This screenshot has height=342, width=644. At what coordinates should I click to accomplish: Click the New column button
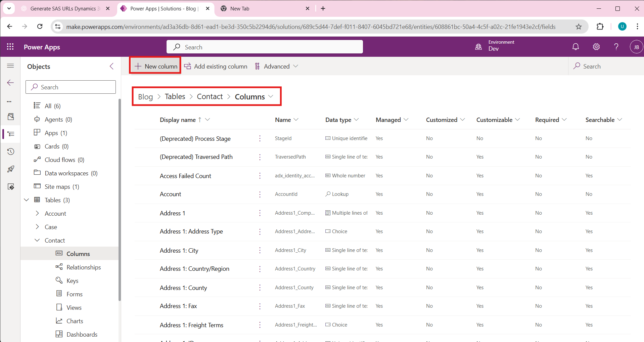pyautogui.click(x=156, y=66)
